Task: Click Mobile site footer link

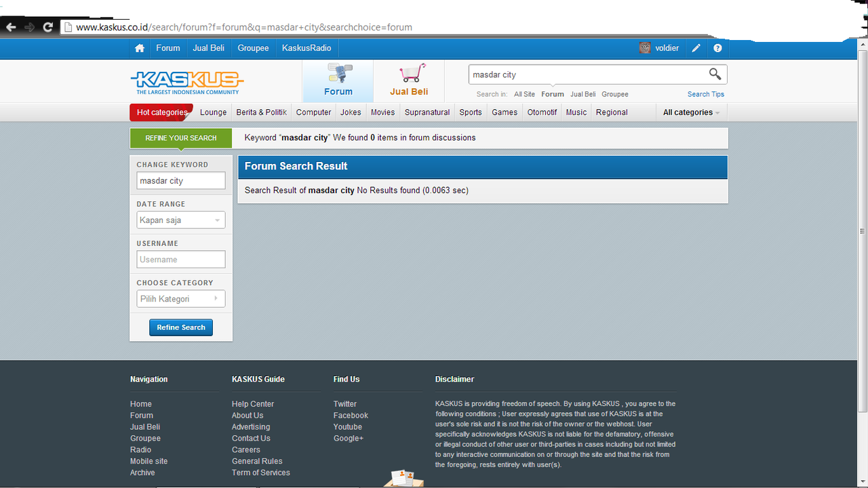Action: click(149, 461)
